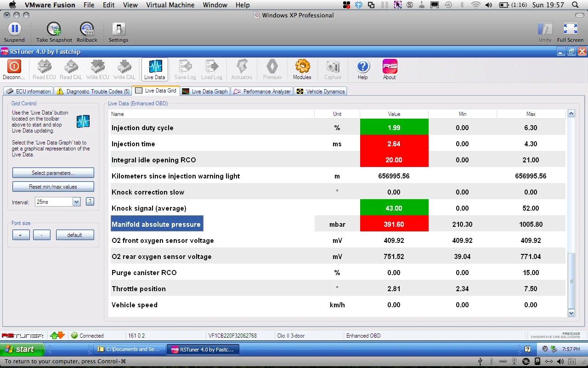Click Reset min/max values button
The width and height of the screenshot is (588, 368).
click(53, 187)
